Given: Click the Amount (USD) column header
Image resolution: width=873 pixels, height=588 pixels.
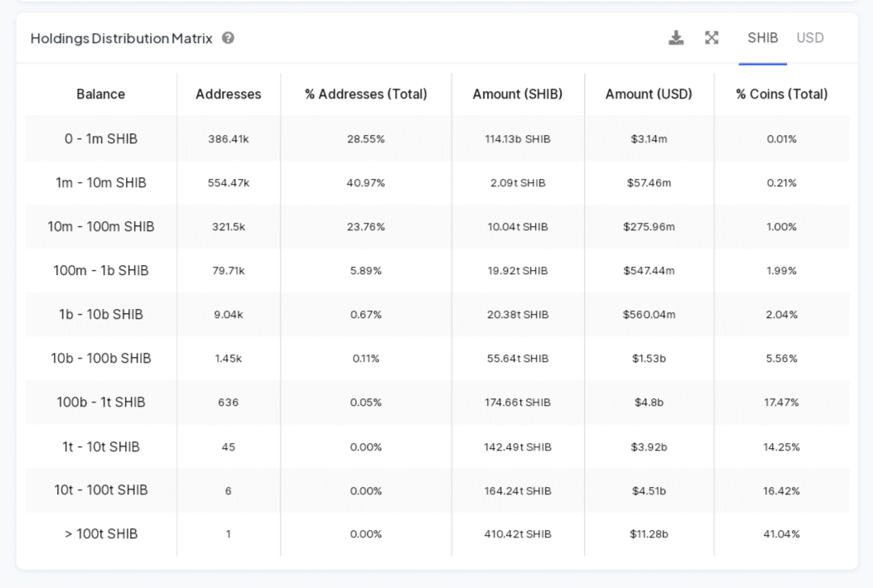Looking at the screenshot, I should [649, 94].
